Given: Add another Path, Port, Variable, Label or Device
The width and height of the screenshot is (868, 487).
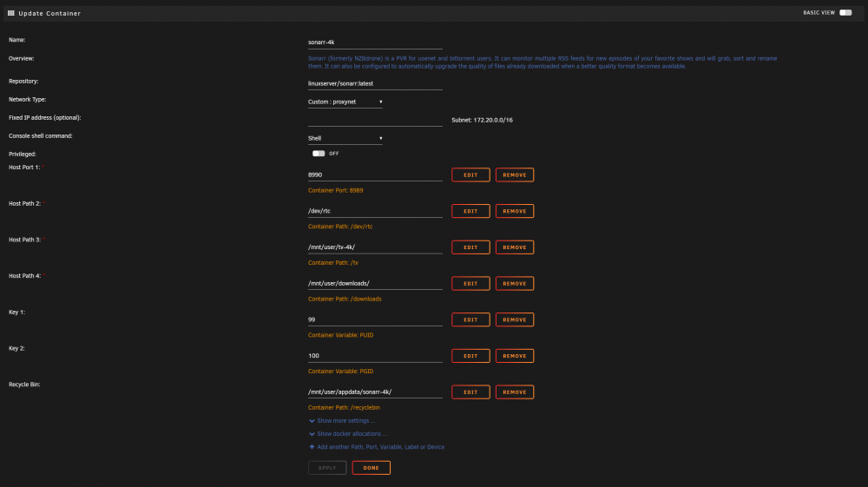Looking at the screenshot, I should tap(380, 446).
